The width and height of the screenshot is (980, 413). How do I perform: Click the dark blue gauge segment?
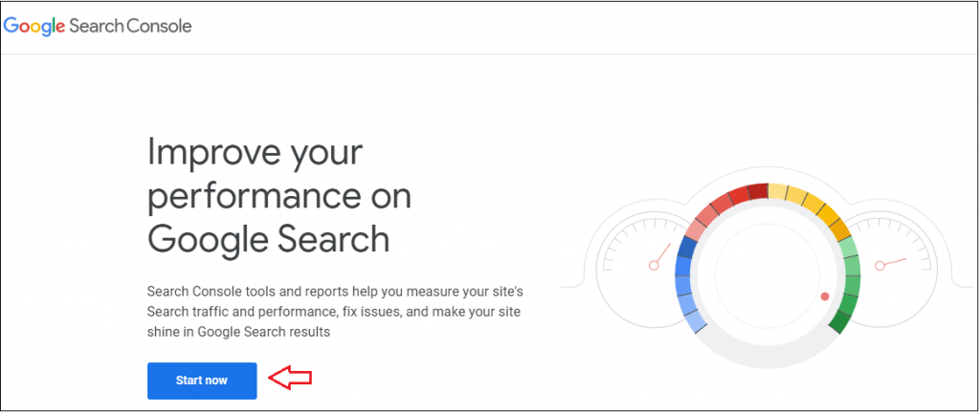coord(685,247)
